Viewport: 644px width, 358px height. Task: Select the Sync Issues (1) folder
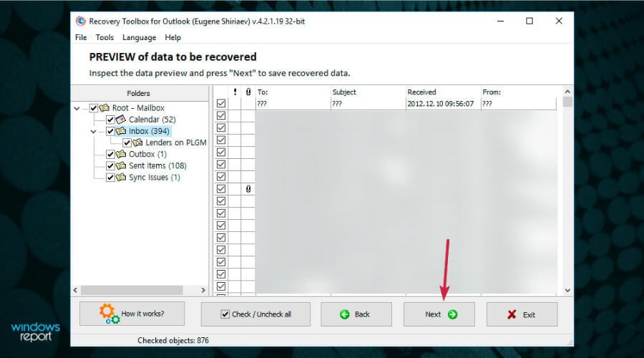click(155, 177)
